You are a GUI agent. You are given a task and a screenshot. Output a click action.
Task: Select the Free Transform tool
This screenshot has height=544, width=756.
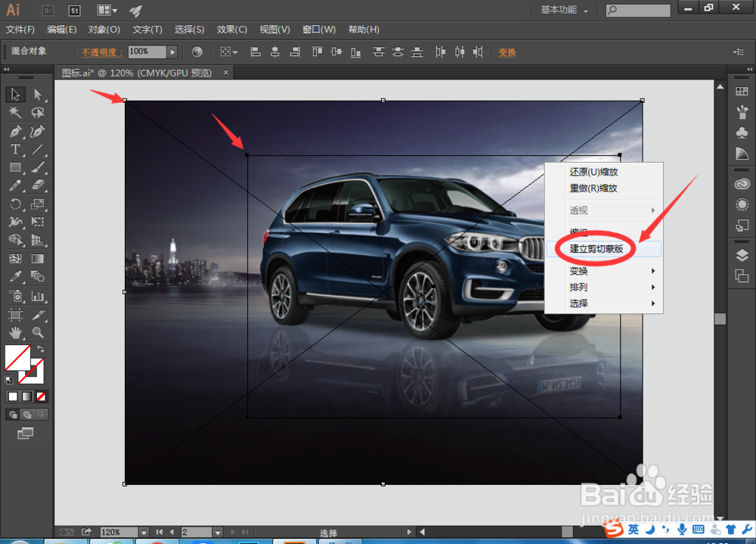38,222
